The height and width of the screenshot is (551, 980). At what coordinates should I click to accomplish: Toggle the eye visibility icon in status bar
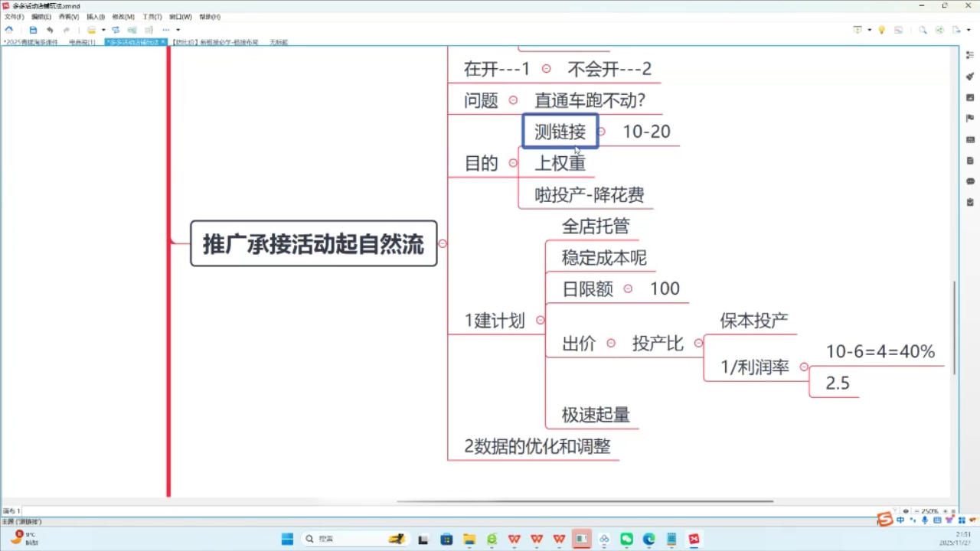point(906,510)
